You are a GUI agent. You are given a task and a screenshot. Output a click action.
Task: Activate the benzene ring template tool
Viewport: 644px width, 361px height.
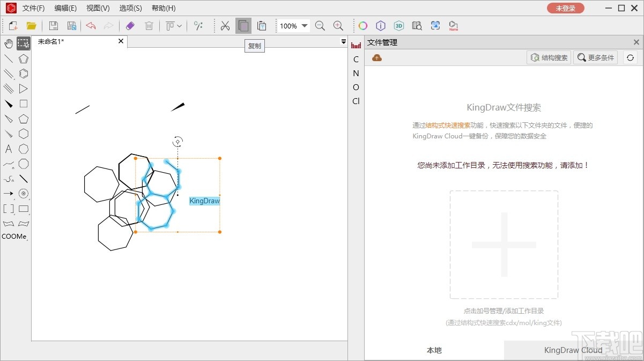pos(23,73)
